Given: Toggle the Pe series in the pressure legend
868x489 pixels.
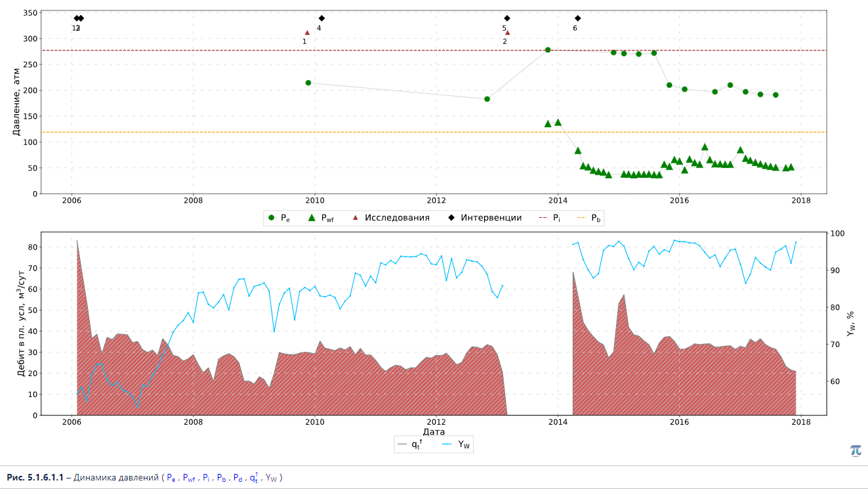Looking at the screenshot, I should 278,218.
